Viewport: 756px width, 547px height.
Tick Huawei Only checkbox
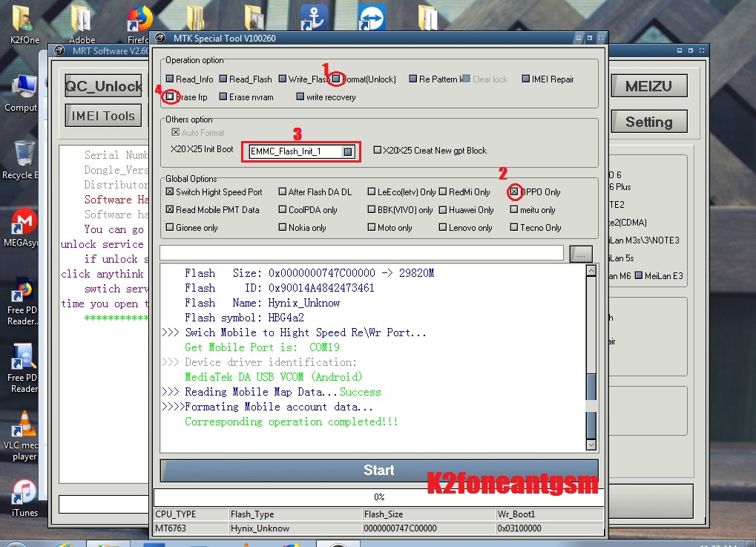pos(443,209)
